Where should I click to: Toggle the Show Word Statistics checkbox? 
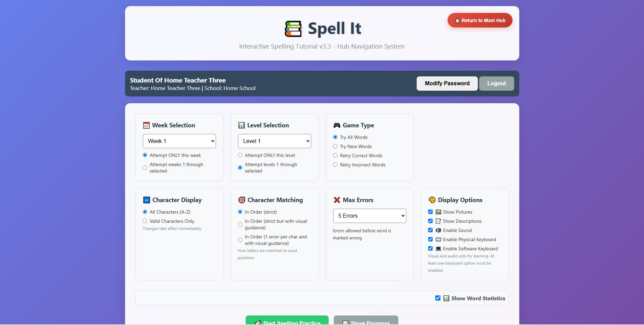438,298
